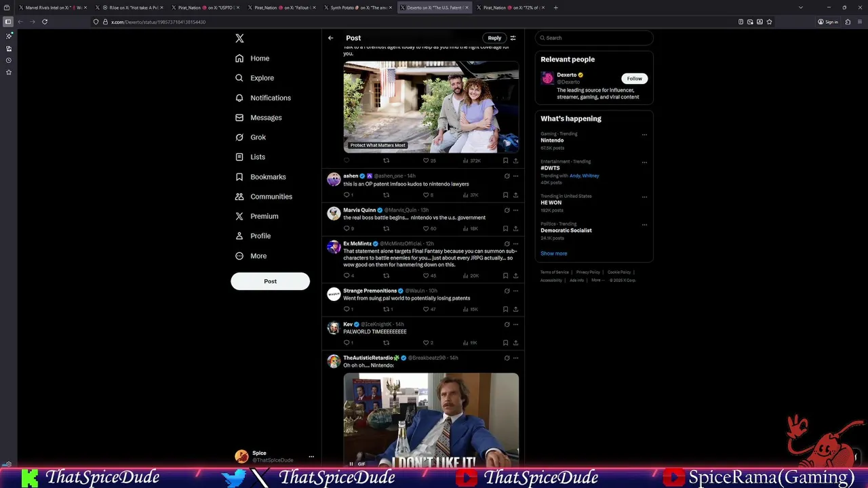This screenshot has height=488, width=868.
Task: Open the reply sort settings icon
Action: tap(513, 38)
